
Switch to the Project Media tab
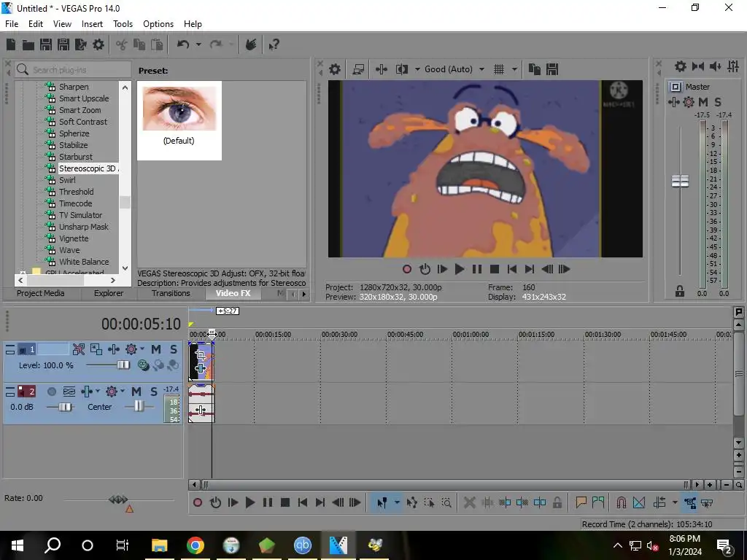41,293
